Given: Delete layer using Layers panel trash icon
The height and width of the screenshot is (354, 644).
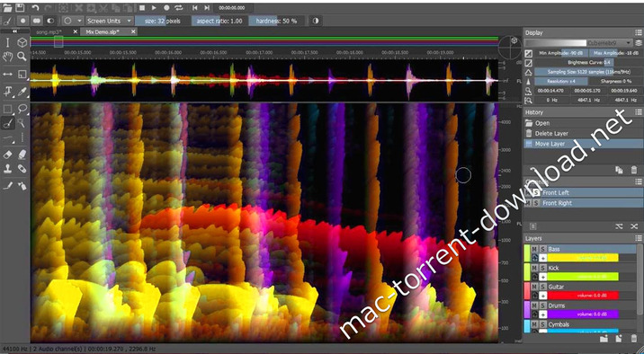Looking at the screenshot, I should point(634,339).
